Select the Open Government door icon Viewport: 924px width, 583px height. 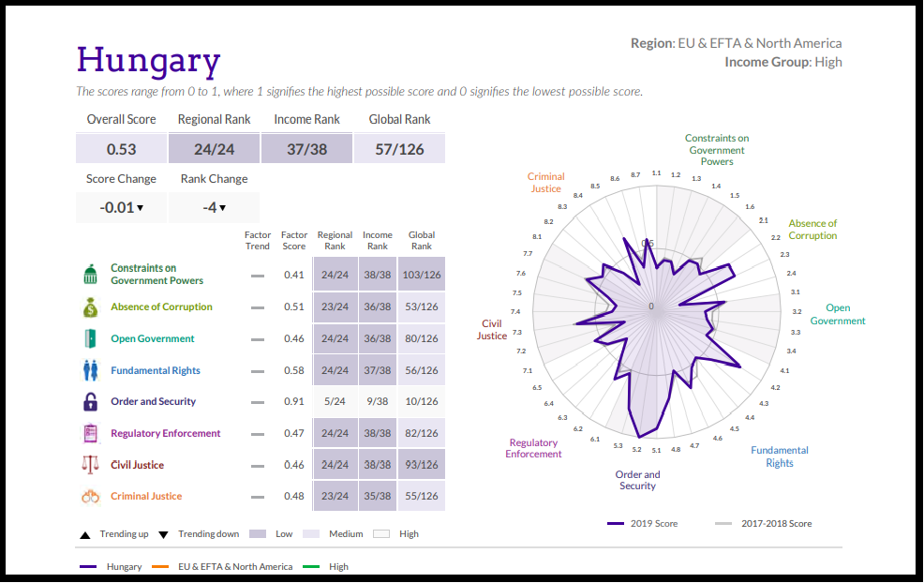point(90,338)
